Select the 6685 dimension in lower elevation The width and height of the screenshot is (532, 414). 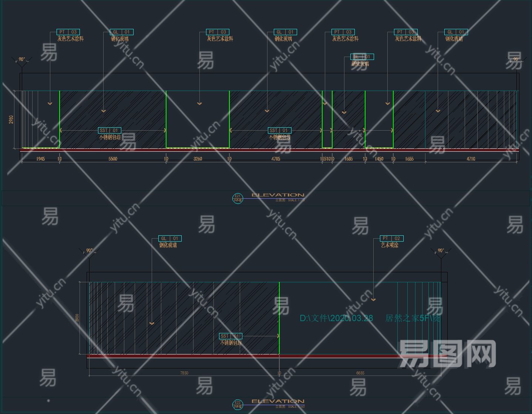360,373
